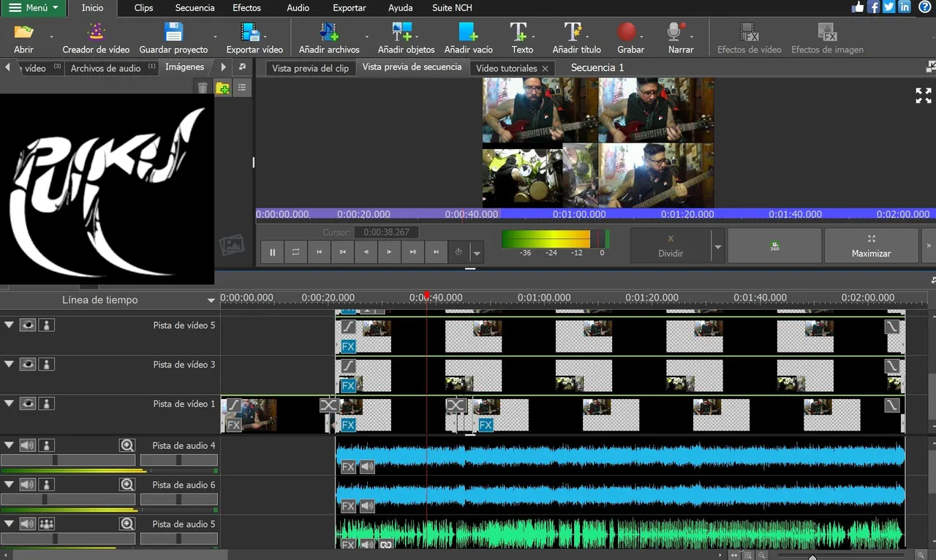This screenshot has height=560, width=936.
Task: Open the Efectos ribbon tab
Action: point(247,8)
